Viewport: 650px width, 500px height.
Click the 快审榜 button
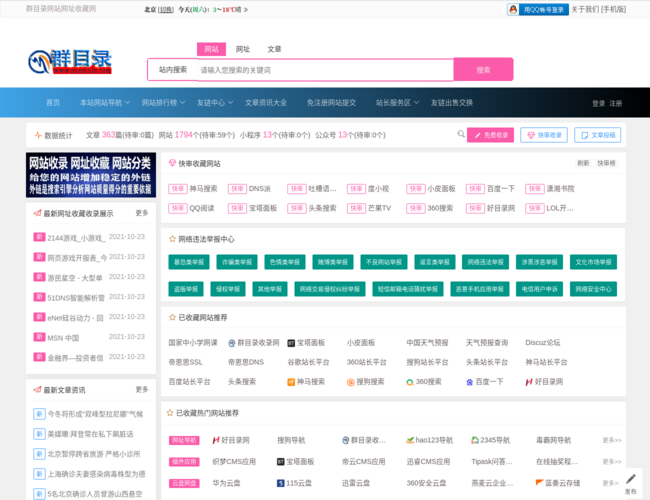[606, 163]
